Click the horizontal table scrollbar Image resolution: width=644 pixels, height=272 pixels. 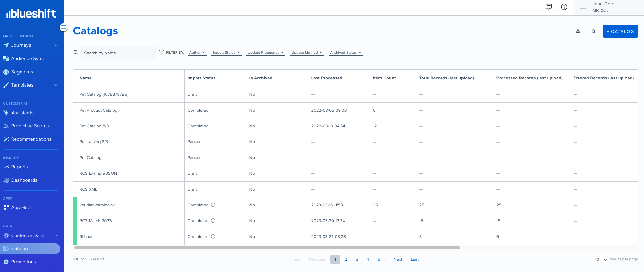click(x=267, y=248)
